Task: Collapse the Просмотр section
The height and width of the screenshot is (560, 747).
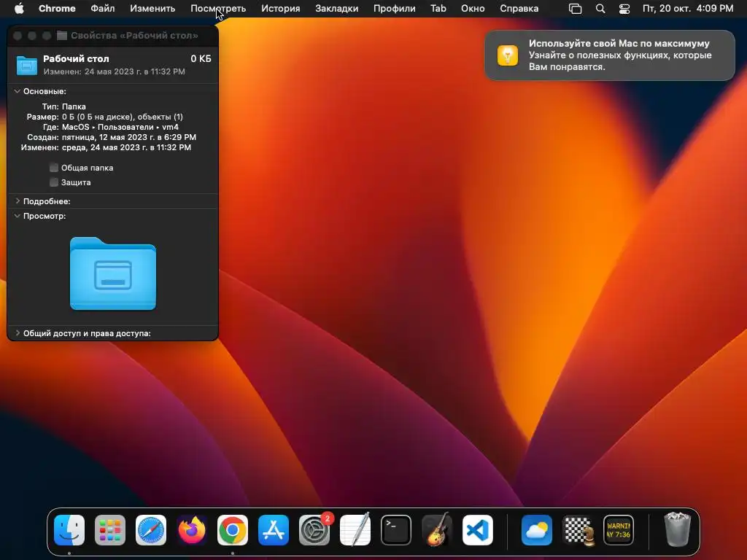Action: [x=18, y=216]
